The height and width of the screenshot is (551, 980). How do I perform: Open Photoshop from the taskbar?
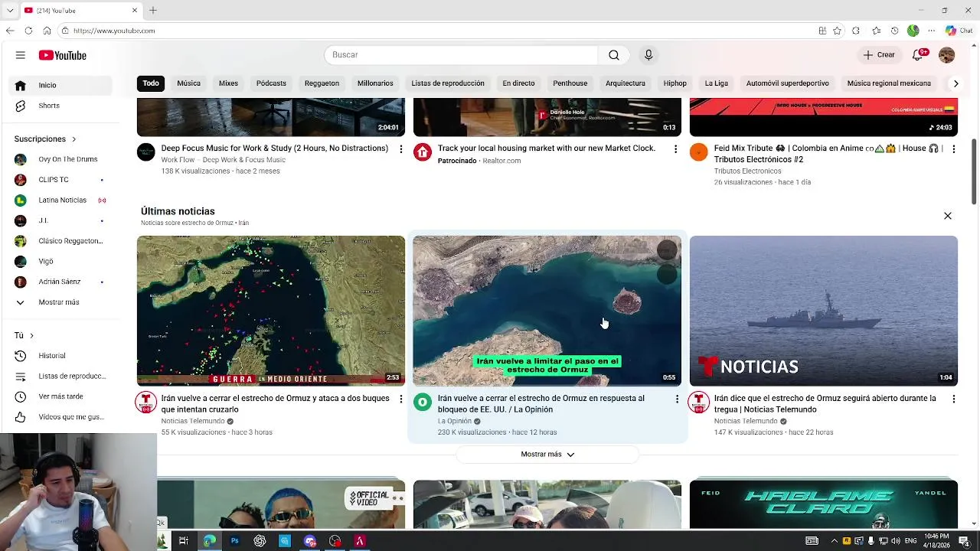[x=235, y=541]
